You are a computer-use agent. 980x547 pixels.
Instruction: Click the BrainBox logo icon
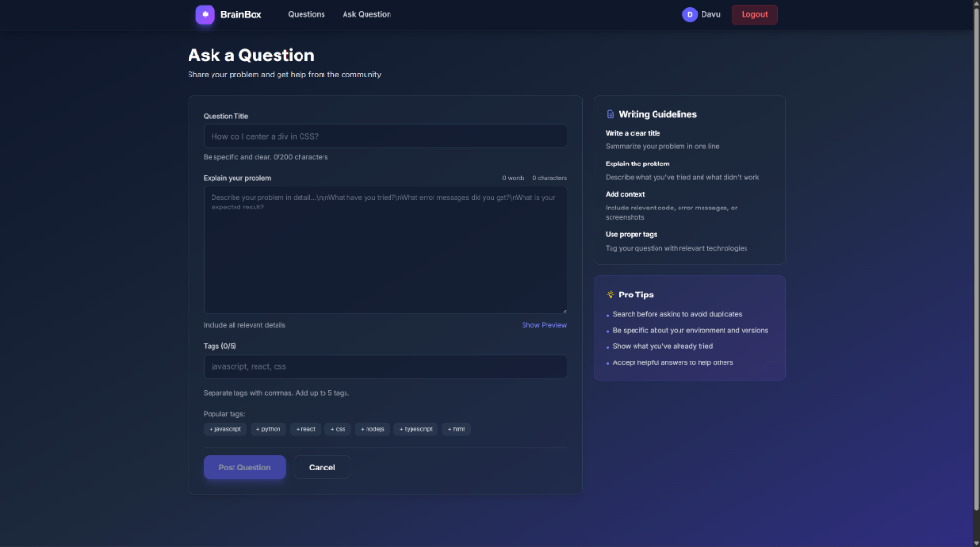(205, 14)
